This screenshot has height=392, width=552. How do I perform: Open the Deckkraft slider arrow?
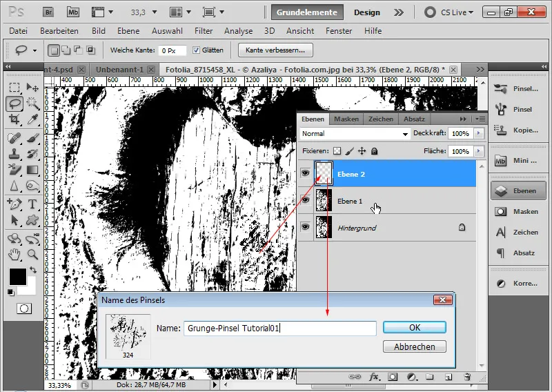coord(478,133)
